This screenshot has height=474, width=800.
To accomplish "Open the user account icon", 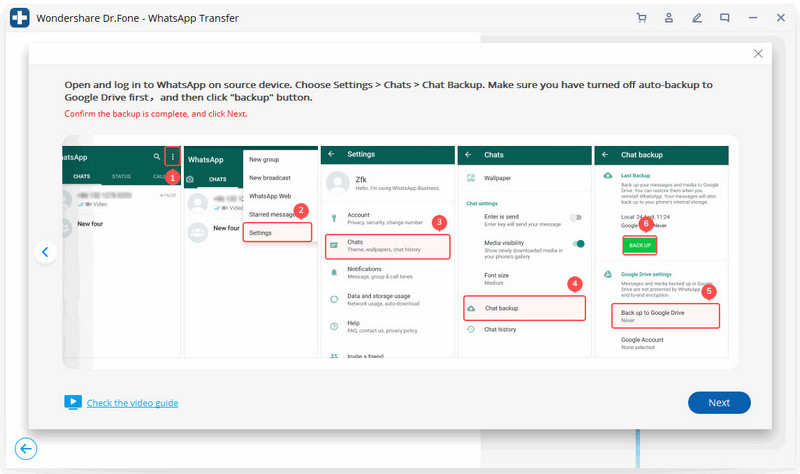I will pyautogui.click(x=668, y=18).
